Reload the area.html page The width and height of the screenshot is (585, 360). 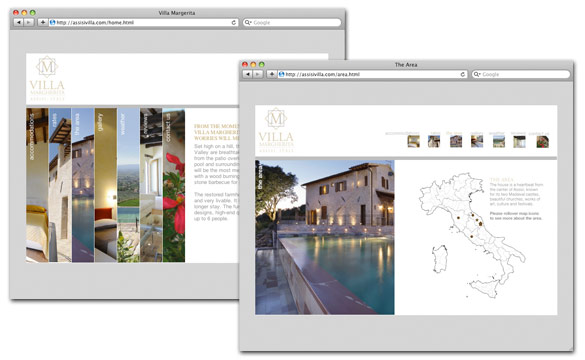pyautogui.click(x=463, y=74)
